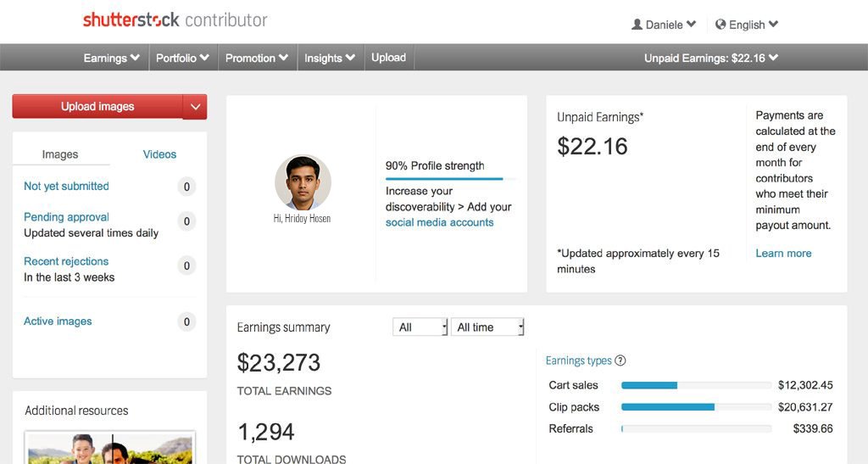This screenshot has width=868, height=464.
Task: Click the globe icon next to English
Action: (x=721, y=25)
